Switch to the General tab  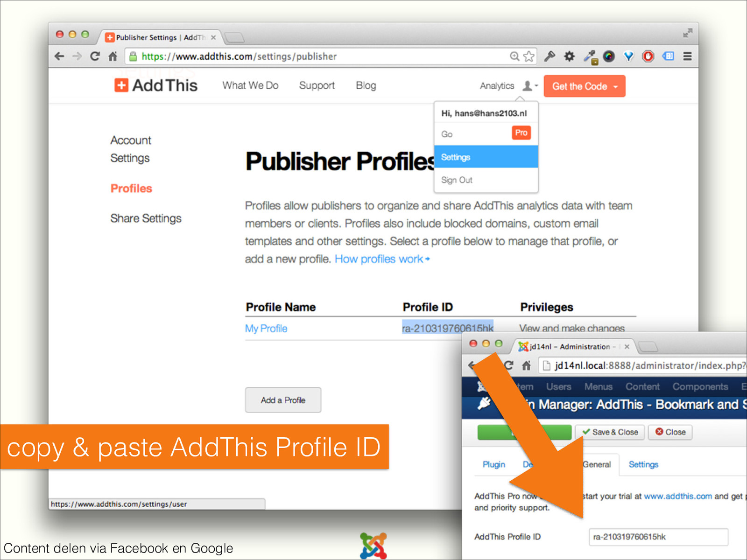(597, 464)
